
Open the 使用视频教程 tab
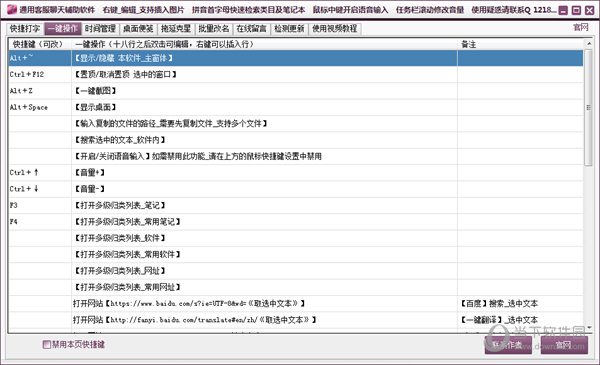[335, 29]
